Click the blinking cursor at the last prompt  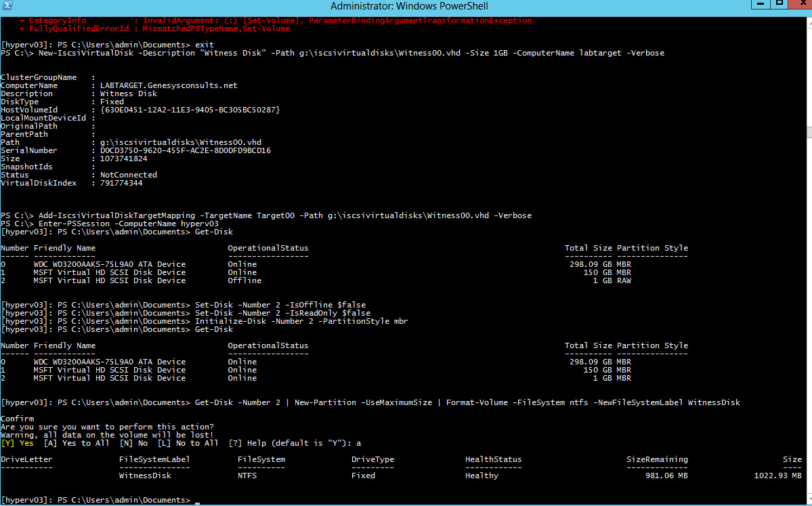tap(197, 501)
